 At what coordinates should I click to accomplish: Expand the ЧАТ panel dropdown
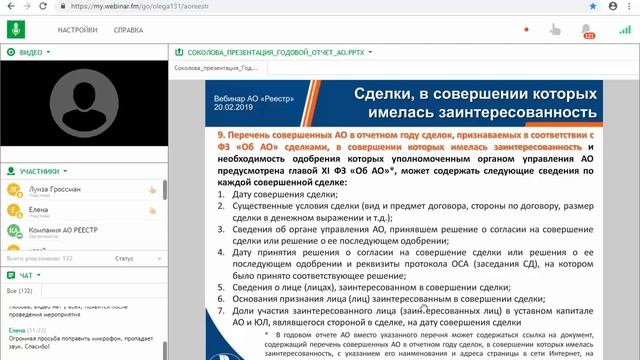click(x=38, y=275)
